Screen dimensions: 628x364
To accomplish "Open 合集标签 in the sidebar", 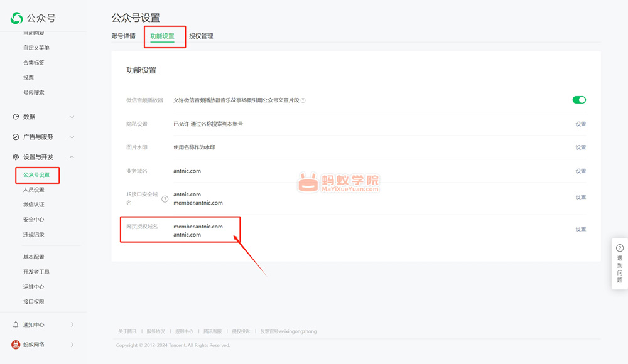I will [34, 63].
